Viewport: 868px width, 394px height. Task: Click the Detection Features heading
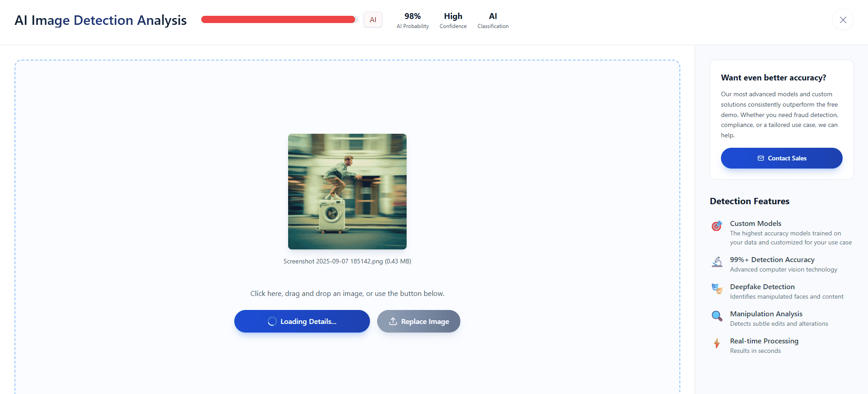(749, 201)
